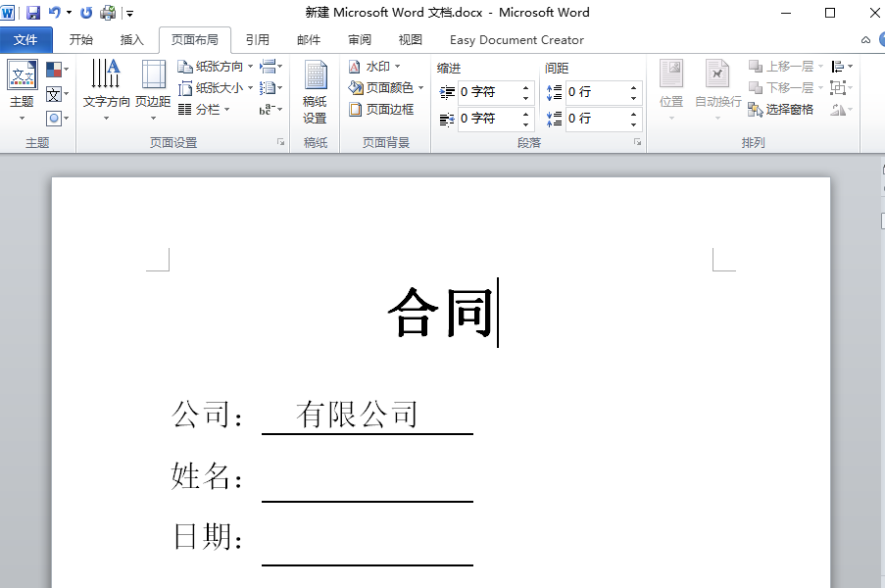Click the 上移一层 bring forward button
The width and height of the screenshot is (885, 588).
pyautogui.click(x=785, y=67)
